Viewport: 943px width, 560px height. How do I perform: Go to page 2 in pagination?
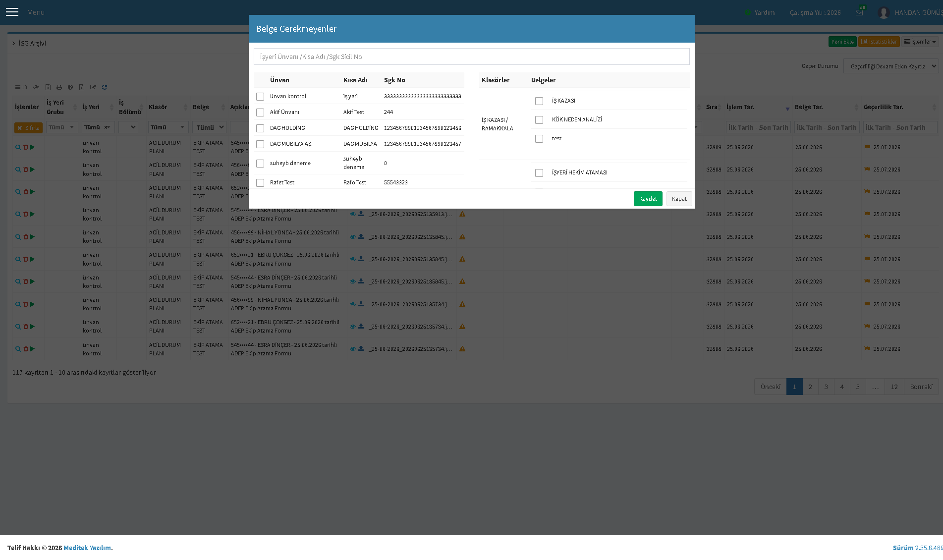[810, 387]
